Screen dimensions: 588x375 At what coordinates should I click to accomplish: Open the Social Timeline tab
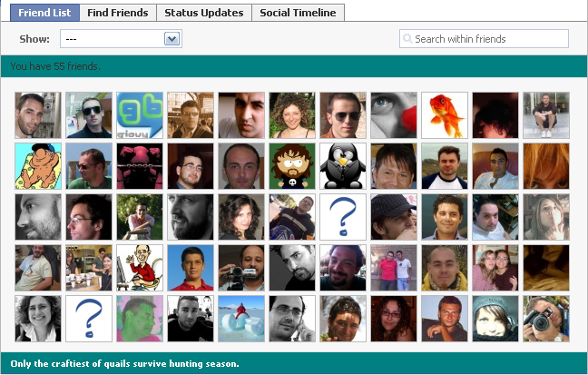(299, 13)
